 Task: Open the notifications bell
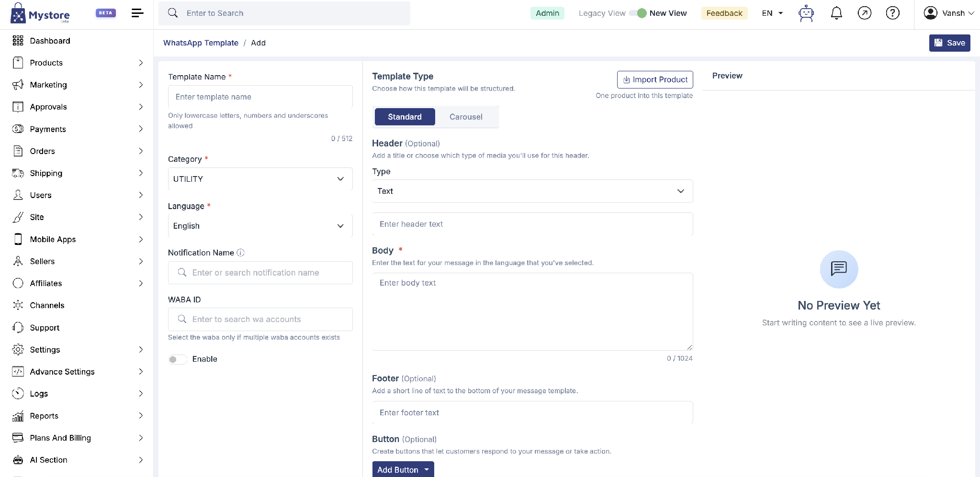pos(836,13)
